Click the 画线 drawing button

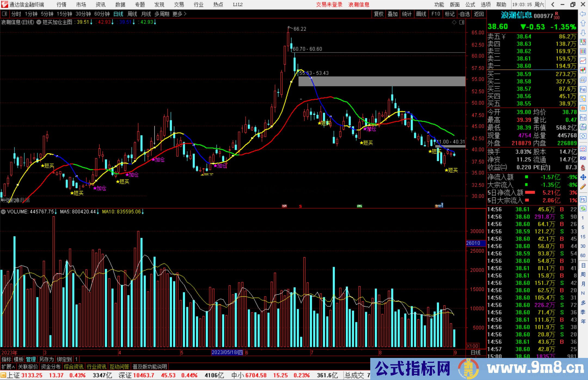(421, 14)
